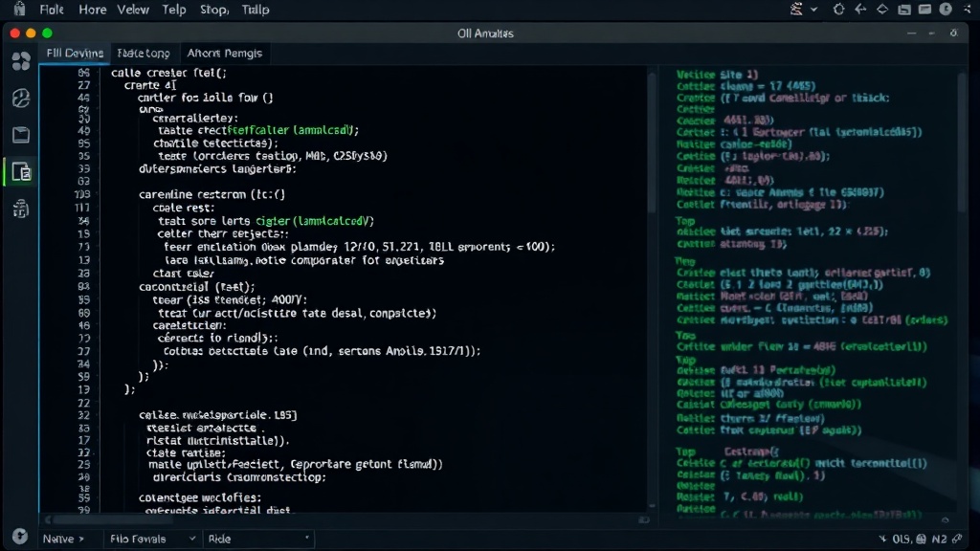Viewport: 980px width, 551px height.
Task: Click the round user avatar icon
Action: click(x=946, y=9)
